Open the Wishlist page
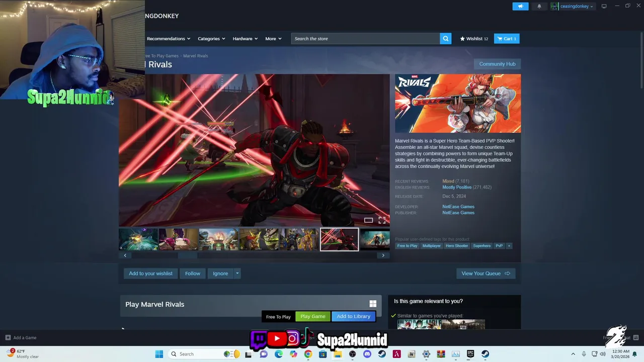This screenshot has width=644, height=362. [x=474, y=39]
